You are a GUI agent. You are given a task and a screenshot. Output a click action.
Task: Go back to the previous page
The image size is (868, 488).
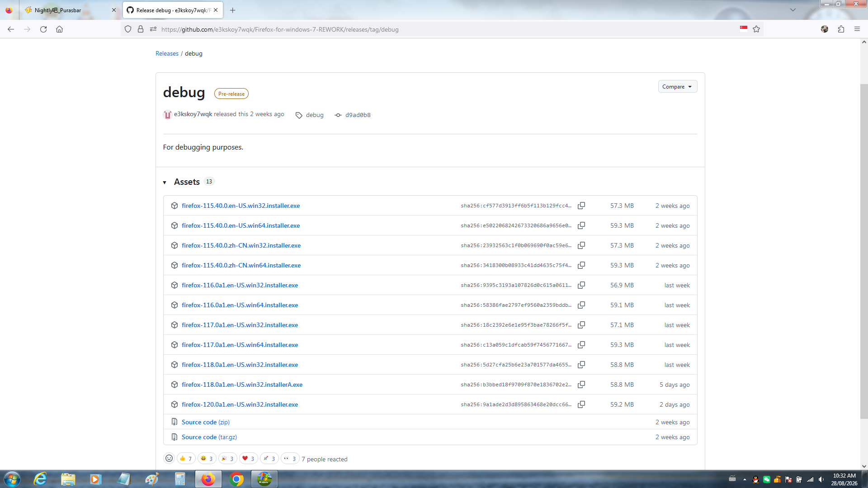tap(11, 29)
